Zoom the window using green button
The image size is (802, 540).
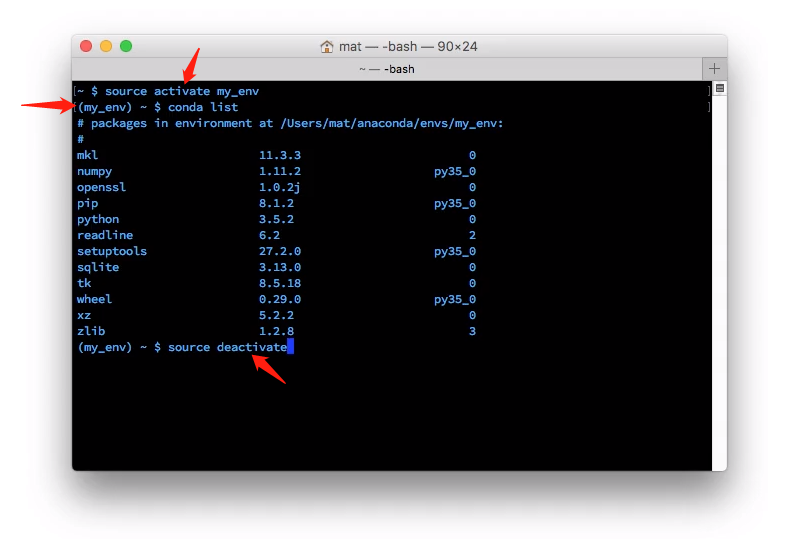pos(126,46)
